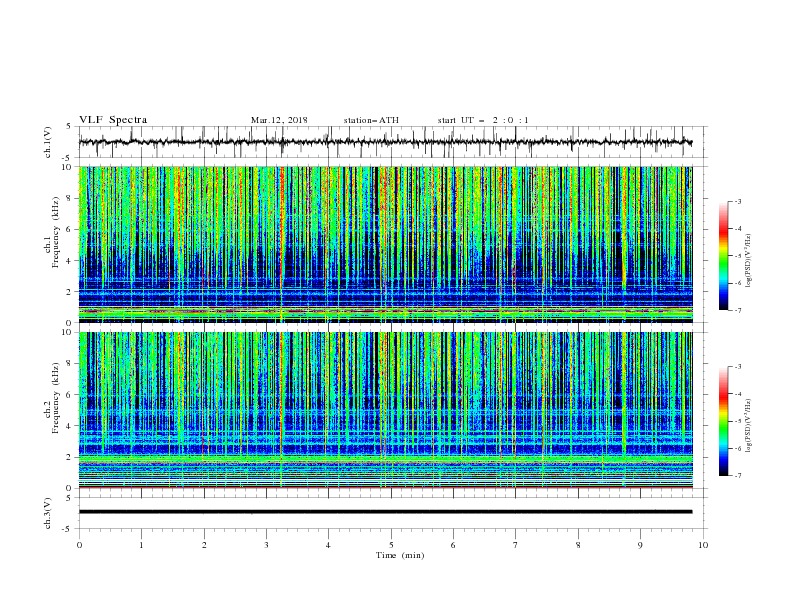The image size is (792, 612).
Task: Click the "9" tick on the time axis
Action: 640,545
